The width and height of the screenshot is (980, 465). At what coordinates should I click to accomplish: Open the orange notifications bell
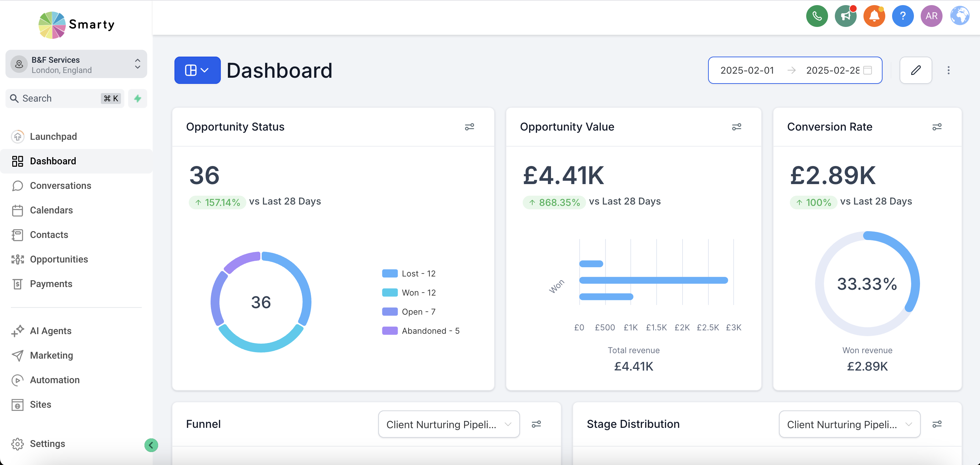tap(874, 16)
